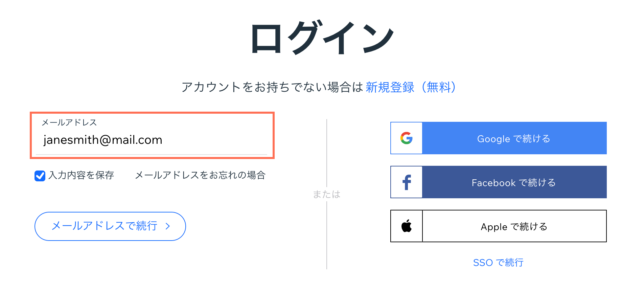644x293 pixels.
Task: Open the メールアドレスをお忘れの場合 link
Action: [x=200, y=175]
